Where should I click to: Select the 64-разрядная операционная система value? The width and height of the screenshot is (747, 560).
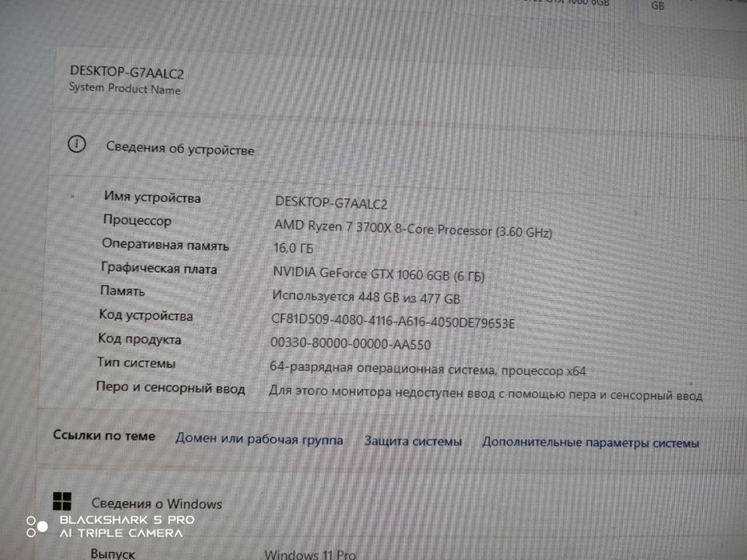coord(428,369)
